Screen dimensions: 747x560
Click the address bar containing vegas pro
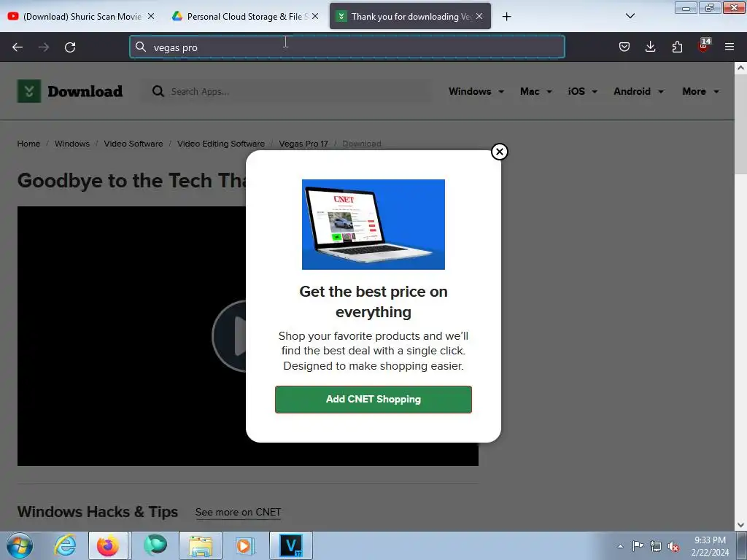[347, 47]
